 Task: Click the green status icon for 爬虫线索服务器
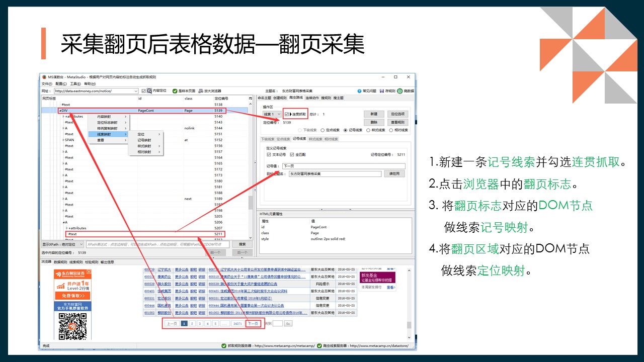pyautogui.click(x=319, y=345)
